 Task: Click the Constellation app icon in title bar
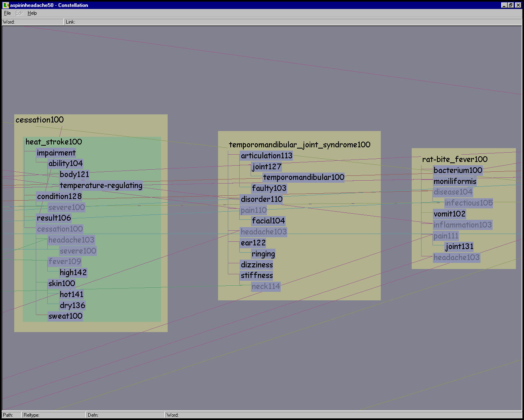6,5
